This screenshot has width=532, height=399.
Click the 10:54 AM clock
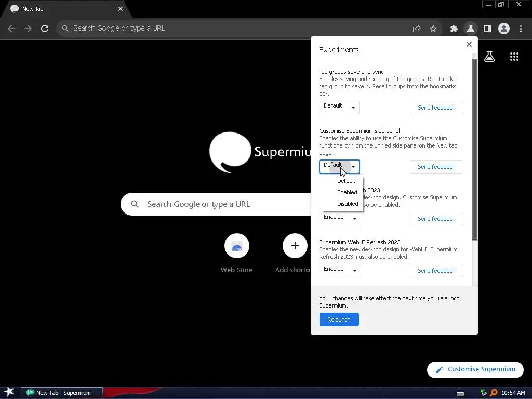513,393
